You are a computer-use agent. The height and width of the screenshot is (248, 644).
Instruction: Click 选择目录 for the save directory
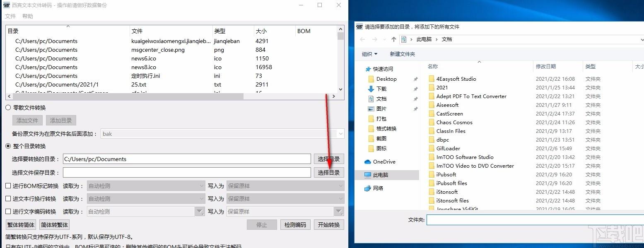(x=329, y=173)
